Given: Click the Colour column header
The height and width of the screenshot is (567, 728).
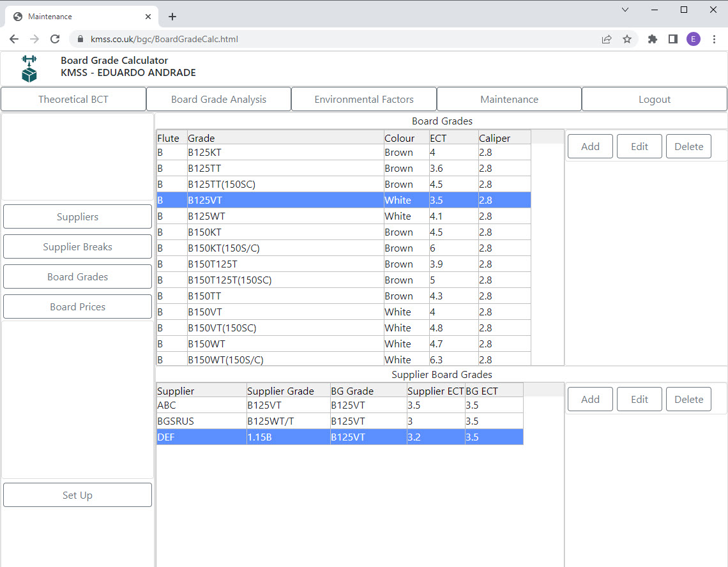Looking at the screenshot, I should [x=407, y=138].
